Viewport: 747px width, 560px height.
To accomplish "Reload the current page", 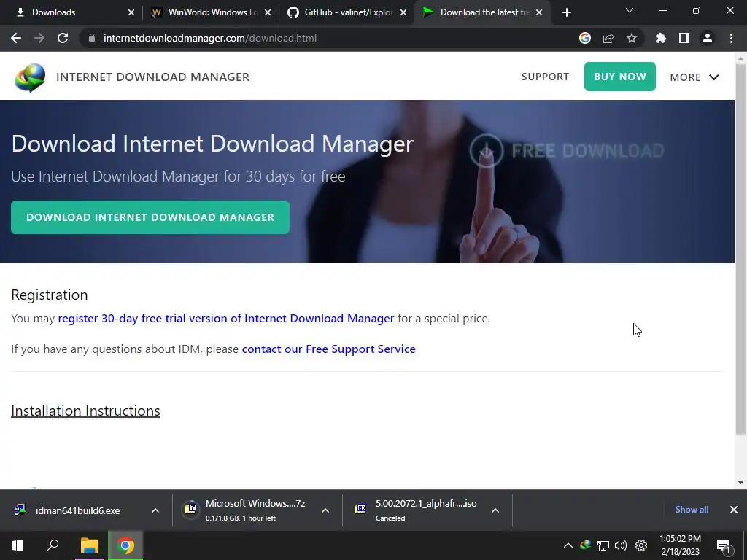I will 63,38.
